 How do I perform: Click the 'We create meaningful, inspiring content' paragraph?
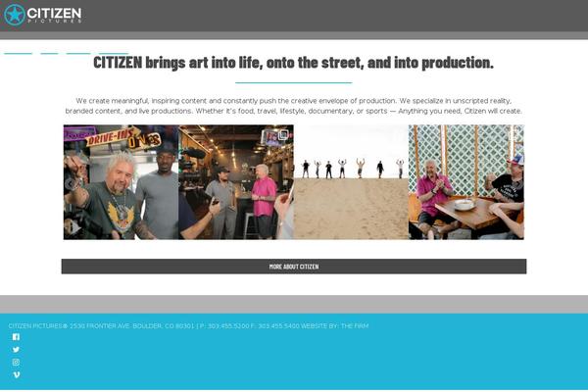[x=294, y=106]
